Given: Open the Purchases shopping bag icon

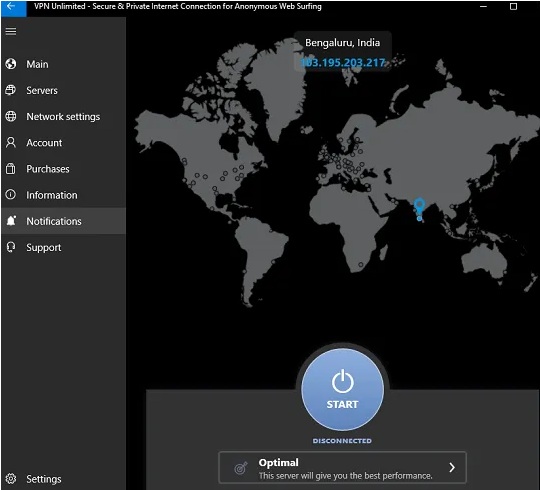Looking at the screenshot, I should pyautogui.click(x=11, y=168).
